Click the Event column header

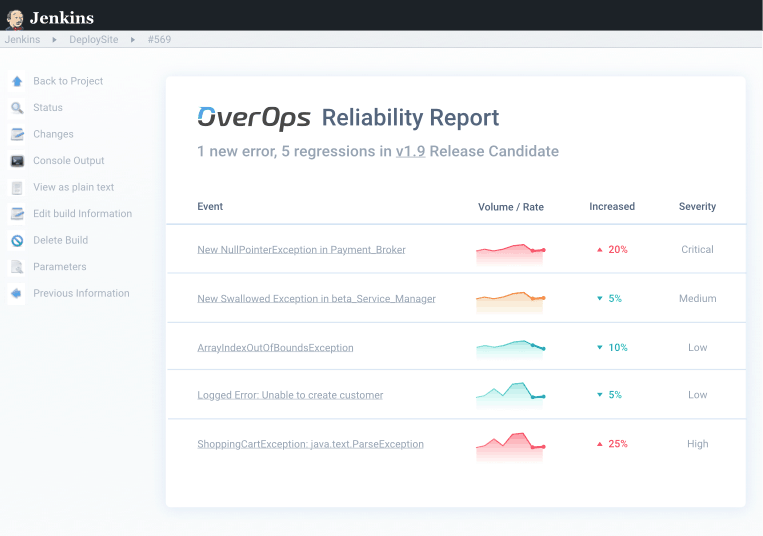pos(210,206)
